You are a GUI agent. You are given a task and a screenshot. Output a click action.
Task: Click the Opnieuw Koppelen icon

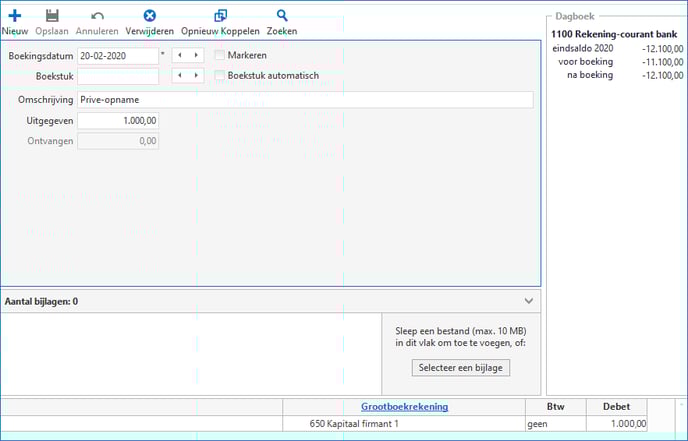(x=220, y=16)
